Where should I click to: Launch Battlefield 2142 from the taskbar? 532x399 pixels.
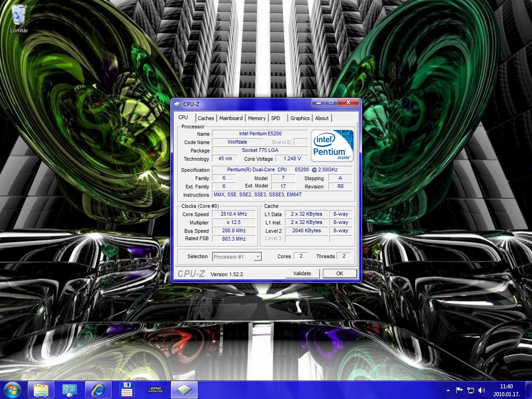tap(156, 390)
